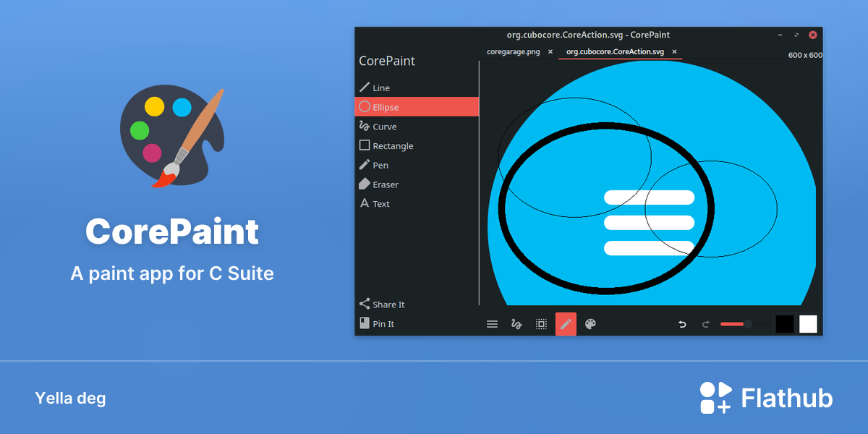
Task: Click the curve squiggle icon in bottom toolbar
Action: click(x=516, y=324)
